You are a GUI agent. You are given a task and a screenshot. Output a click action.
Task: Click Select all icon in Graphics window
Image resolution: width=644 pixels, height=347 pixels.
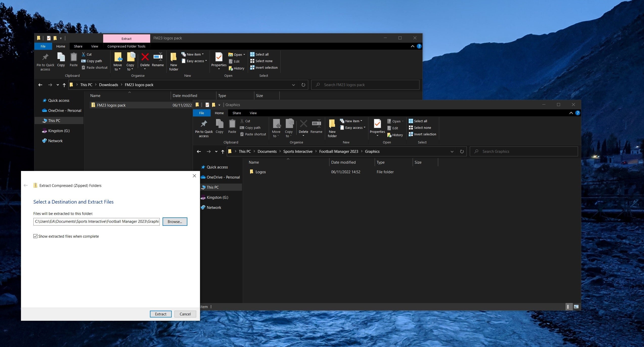point(411,121)
